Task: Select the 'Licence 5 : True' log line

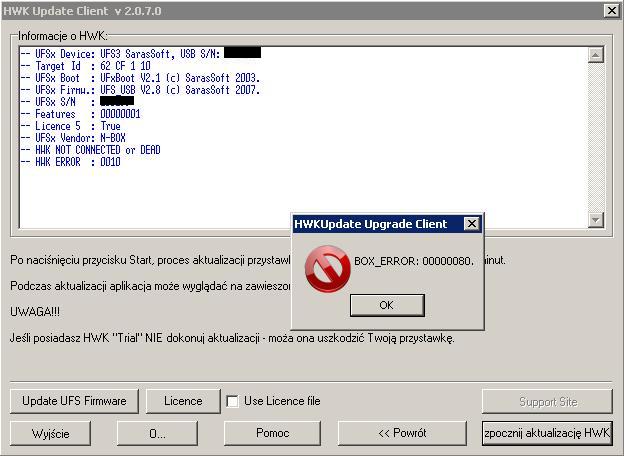Action: (71, 126)
